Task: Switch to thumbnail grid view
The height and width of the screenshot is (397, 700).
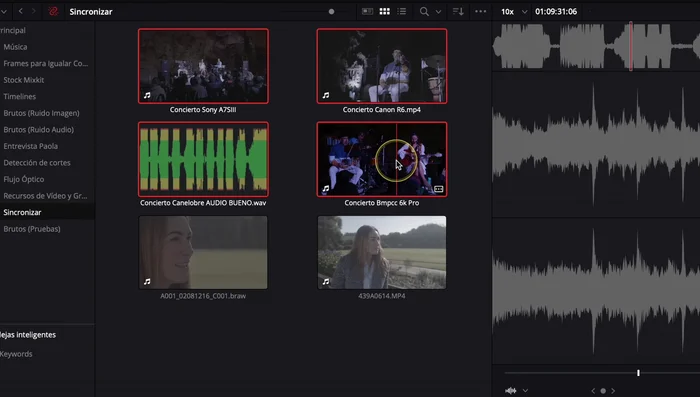Action: coord(384,12)
